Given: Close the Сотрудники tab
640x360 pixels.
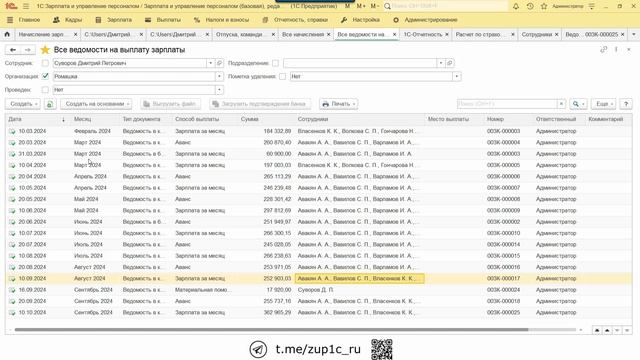Looking at the screenshot, I should click(x=556, y=35).
